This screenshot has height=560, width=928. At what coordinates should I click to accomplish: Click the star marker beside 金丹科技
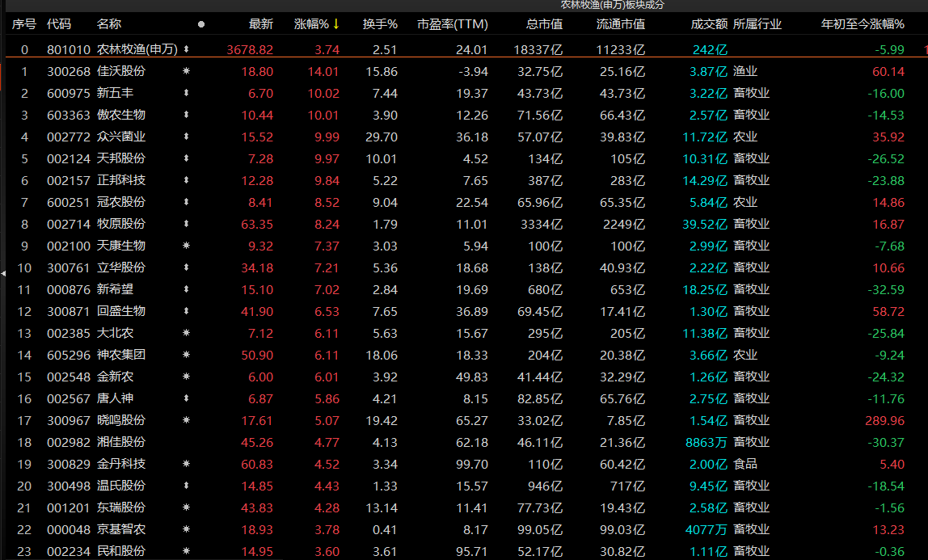[186, 464]
